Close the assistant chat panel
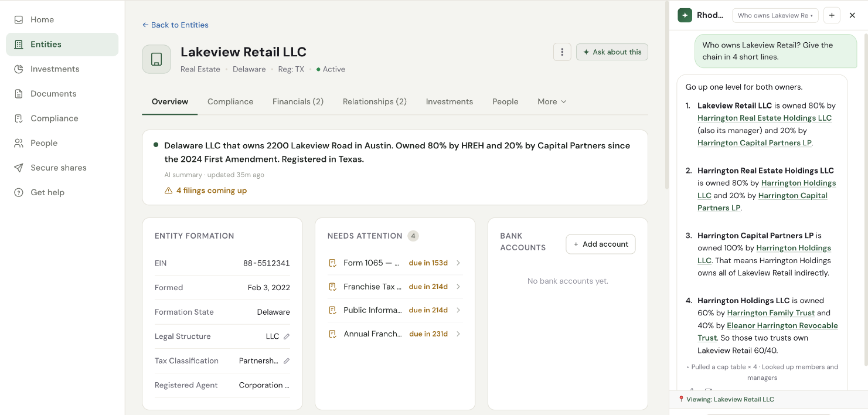The height and width of the screenshot is (415, 868). (x=852, y=15)
